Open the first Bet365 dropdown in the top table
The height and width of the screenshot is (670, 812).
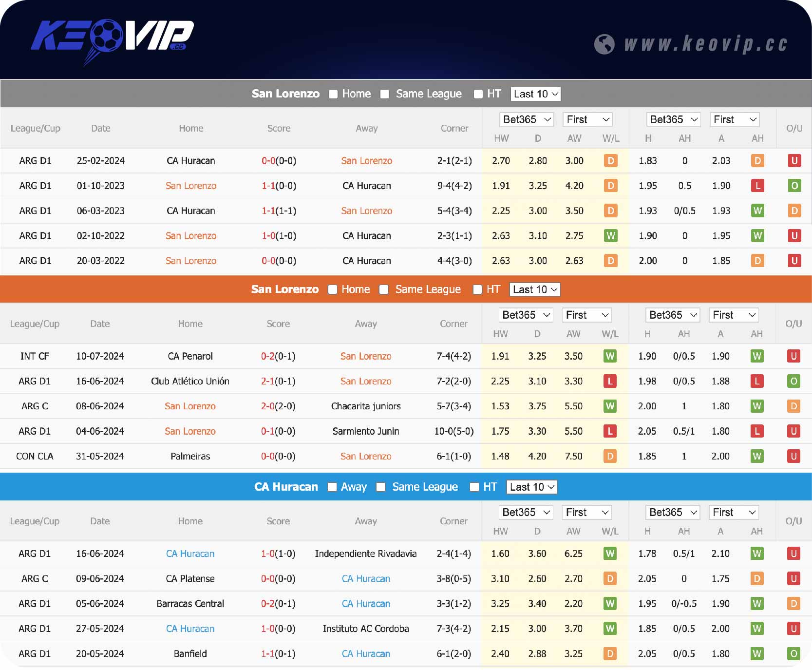[x=527, y=119]
